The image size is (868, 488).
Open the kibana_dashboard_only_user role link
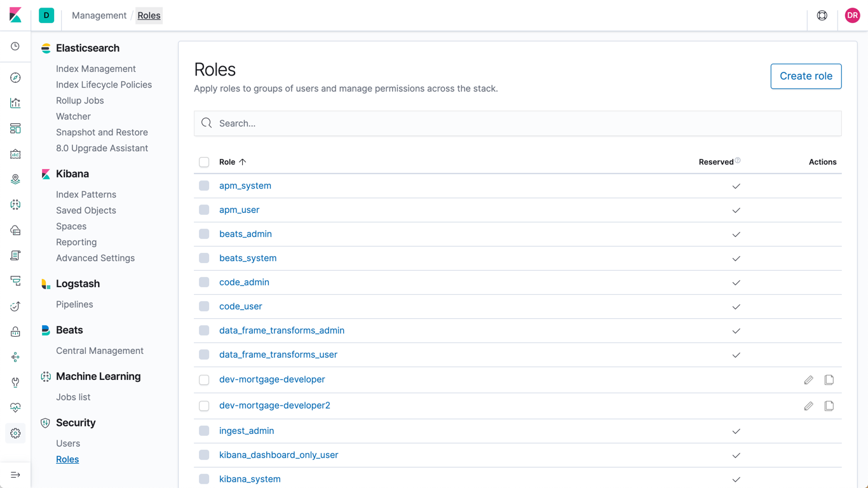(278, 455)
